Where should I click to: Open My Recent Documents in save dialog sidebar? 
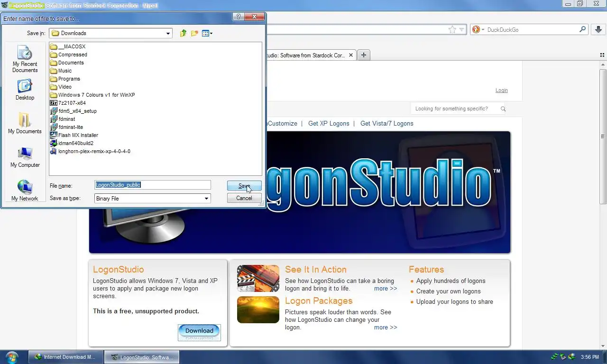point(25,59)
